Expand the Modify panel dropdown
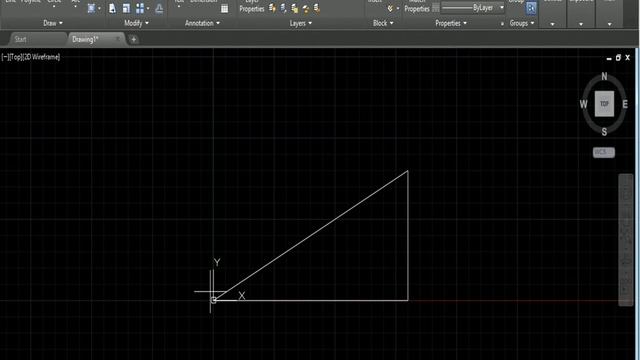640x360 pixels. click(136, 23)
